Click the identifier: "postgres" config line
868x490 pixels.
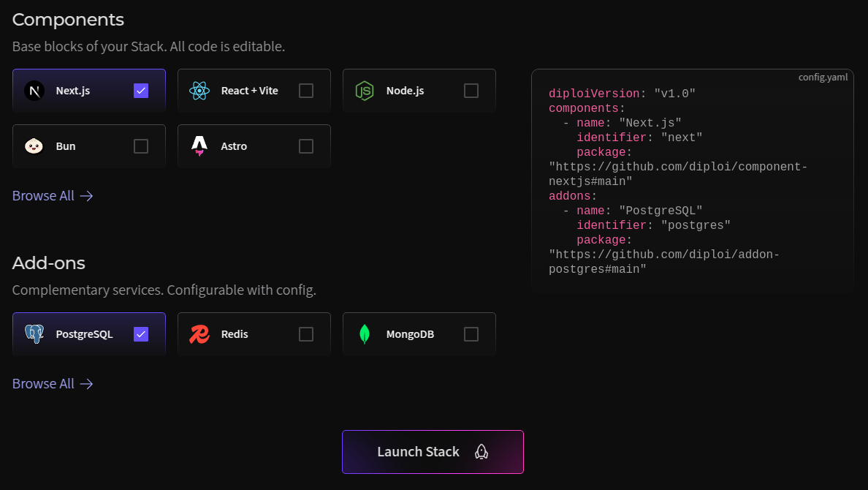[x=653, y=225]
